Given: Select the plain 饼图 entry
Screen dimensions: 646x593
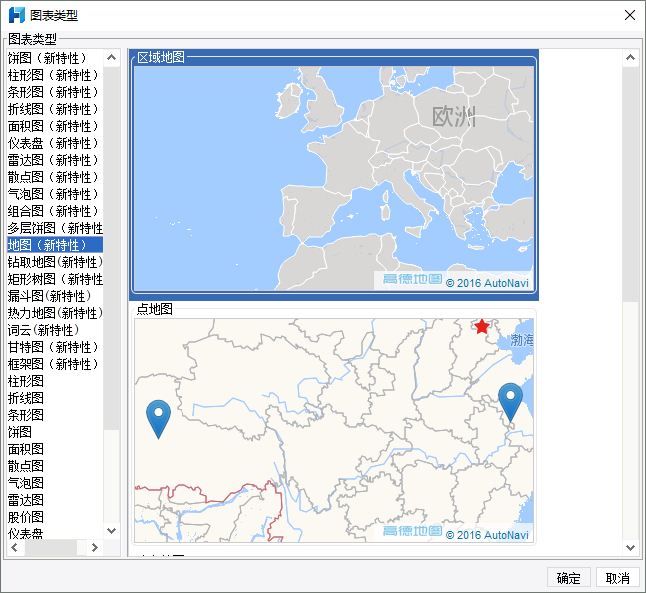Looking at the screenshot, I should (x=55, y=432).
